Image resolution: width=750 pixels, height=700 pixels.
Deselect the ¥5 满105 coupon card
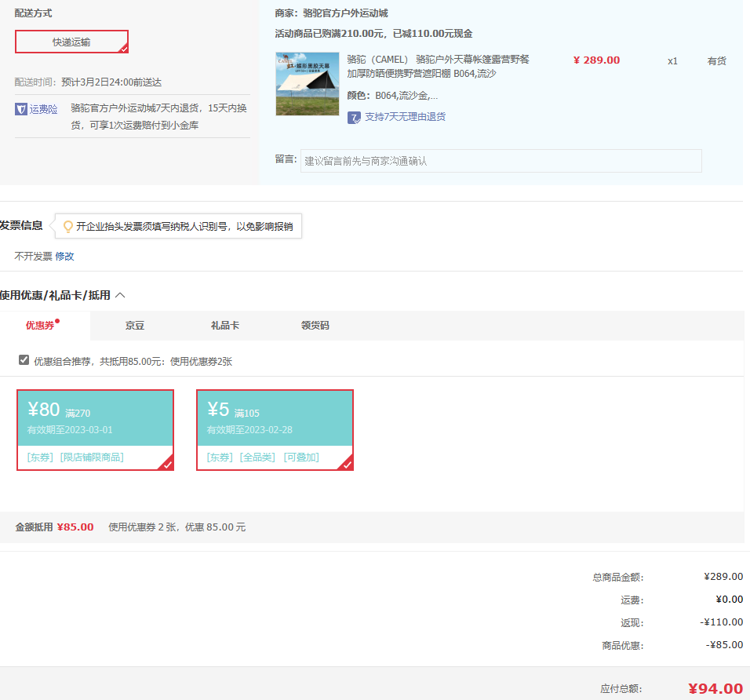(x=275, y=430)
